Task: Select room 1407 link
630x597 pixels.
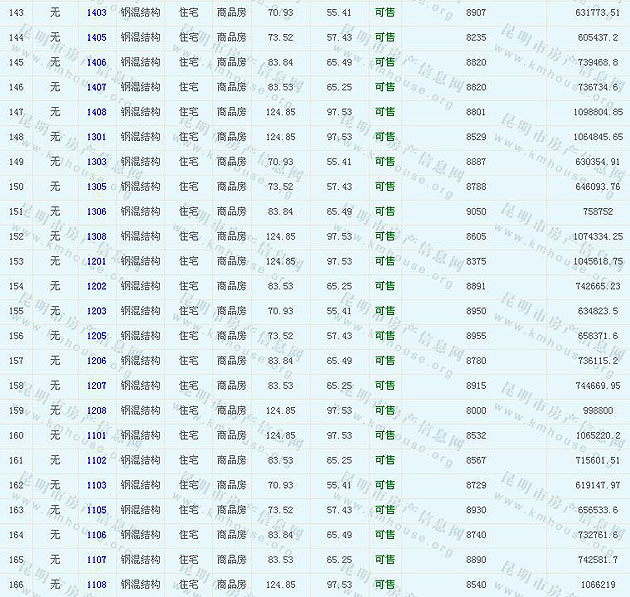Action: [97, 87]
